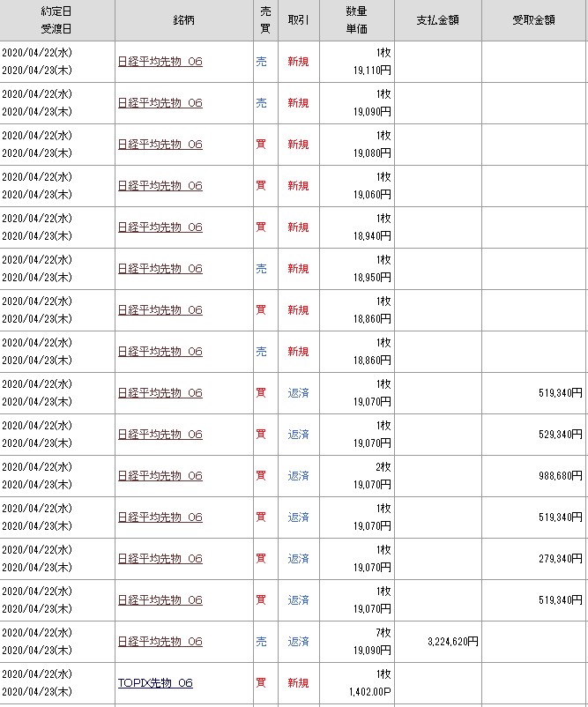Open the TOPIX先物 06 link
The width and height of the screenshot is (588, 707).
154,683
